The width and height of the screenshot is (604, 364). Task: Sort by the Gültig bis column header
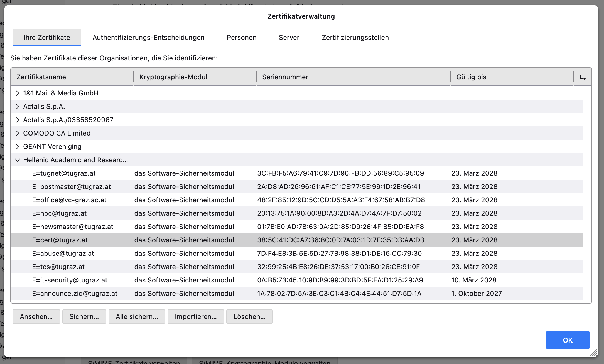pyautogui.click(x=471, y=77)
